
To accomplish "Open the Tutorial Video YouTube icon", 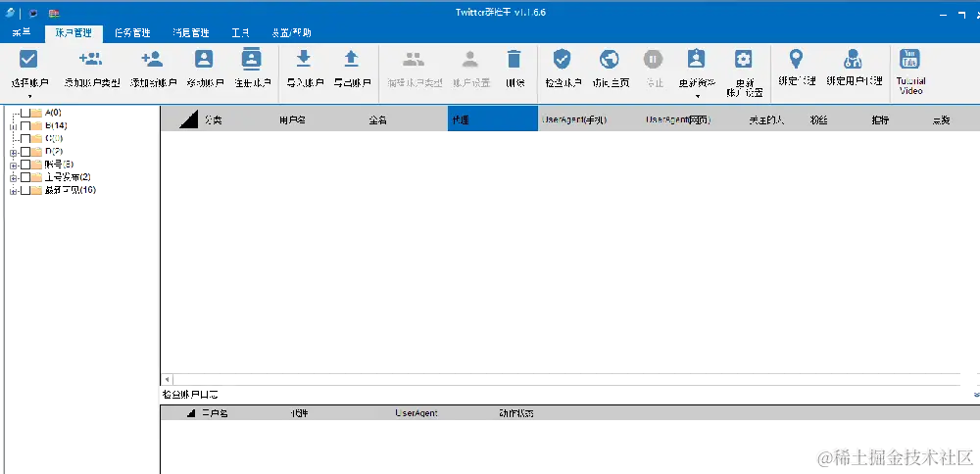I will pyautogui.click(x=909, y=60).
